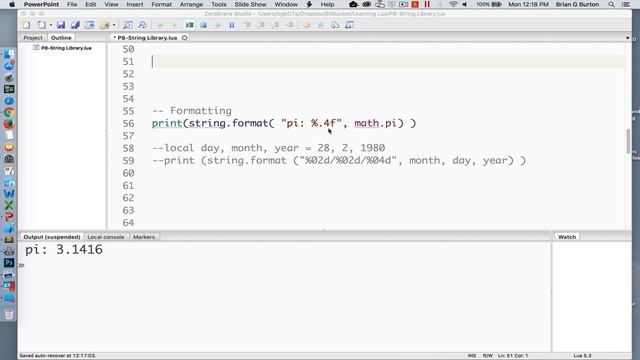640x360 pixels.
Task: Open the View menu
Action: pos(111,4)
